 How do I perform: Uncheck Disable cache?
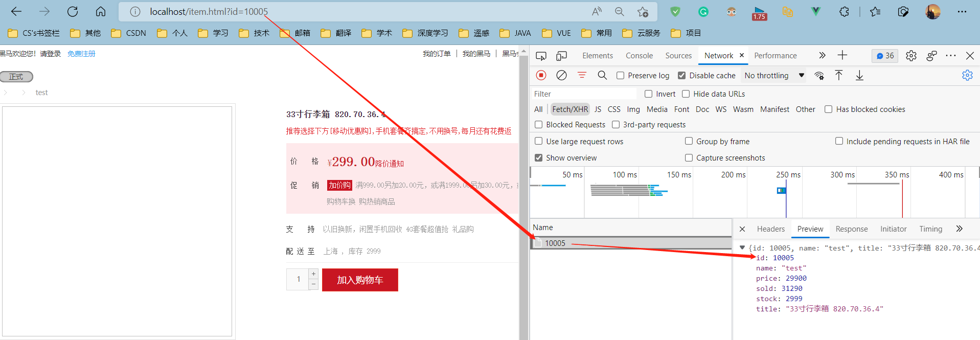coord(681,75)
